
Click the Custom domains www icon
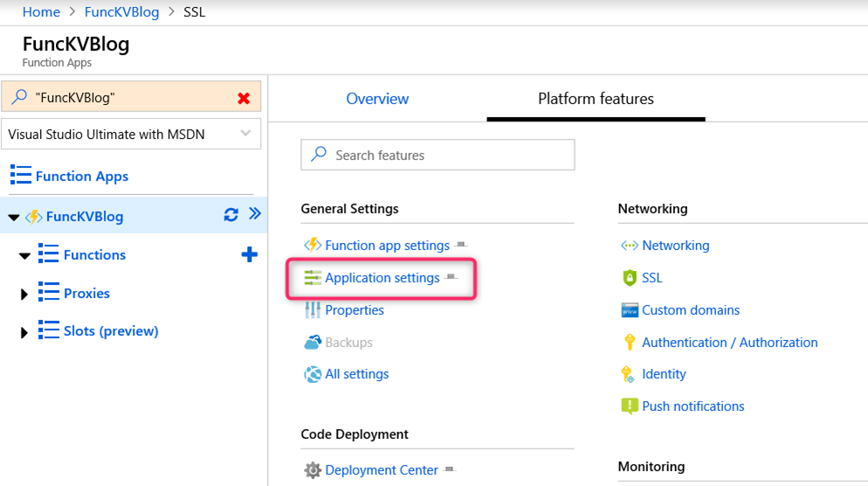tap(630, 309)
